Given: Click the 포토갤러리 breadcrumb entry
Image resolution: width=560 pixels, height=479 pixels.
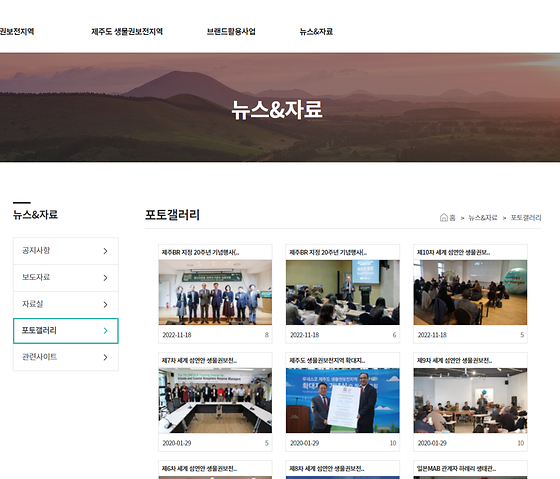Looking at the screenshot, I should (x=526, y=218).
